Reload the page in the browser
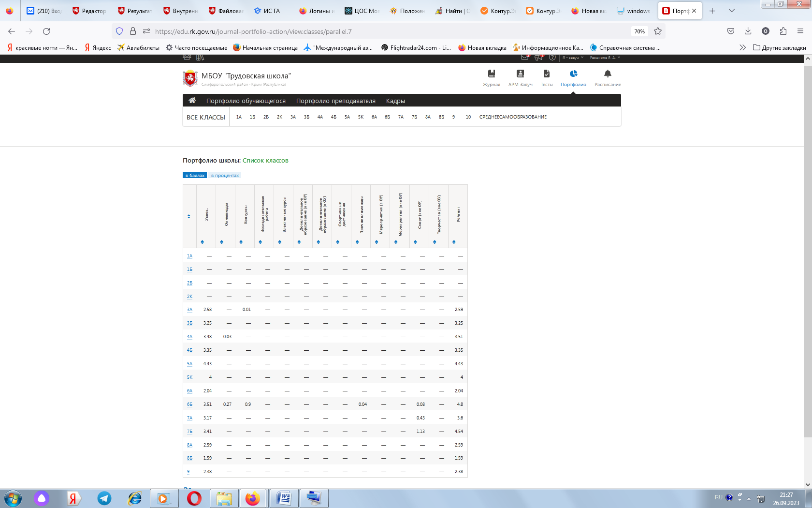Image resolution: width=812 pixels, height=508 pixels. tap(46, 31)
